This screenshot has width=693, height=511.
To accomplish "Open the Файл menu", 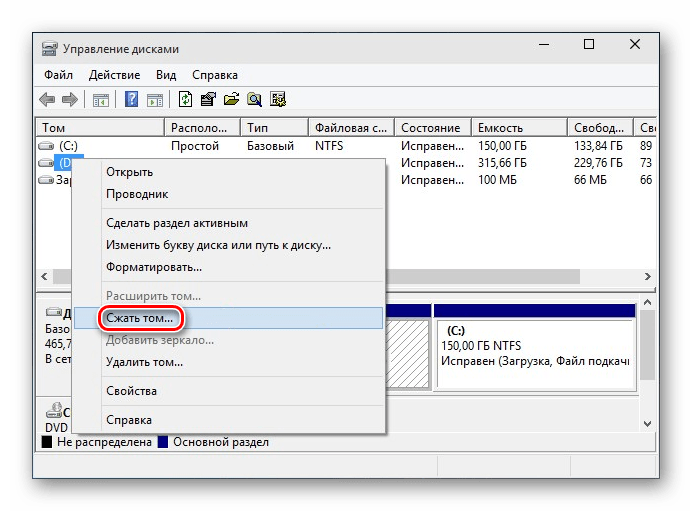I will click(x=58, y=75).
